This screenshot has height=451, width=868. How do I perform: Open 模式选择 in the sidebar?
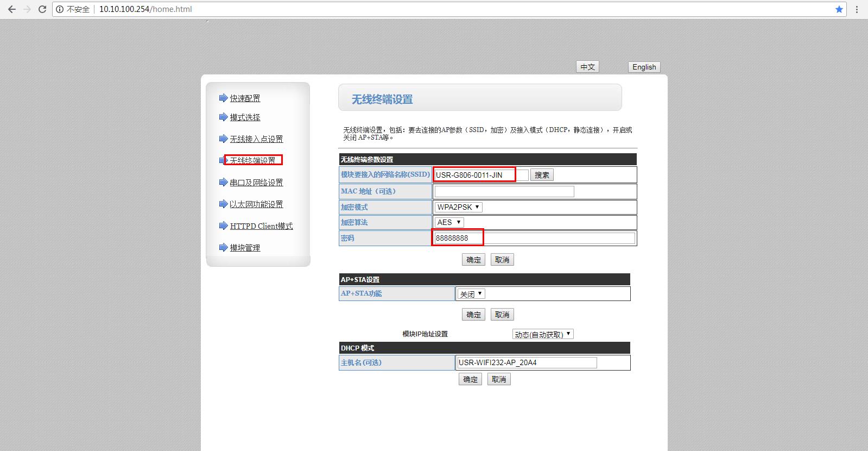pos(245,117)
